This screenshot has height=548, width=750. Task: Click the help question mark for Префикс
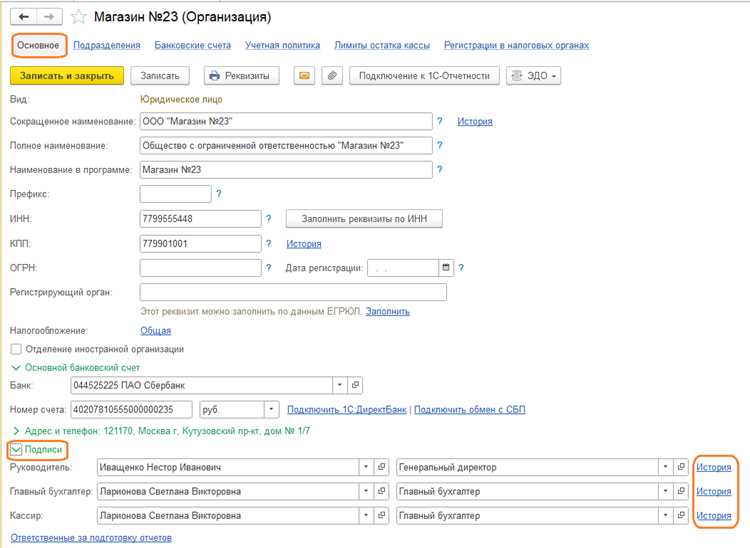[219, 194]
